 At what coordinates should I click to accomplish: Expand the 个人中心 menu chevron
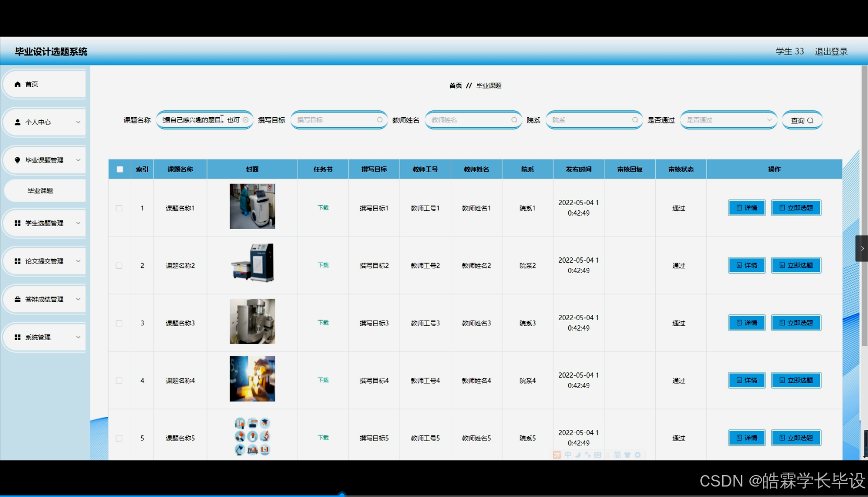(x=78, y=122)
